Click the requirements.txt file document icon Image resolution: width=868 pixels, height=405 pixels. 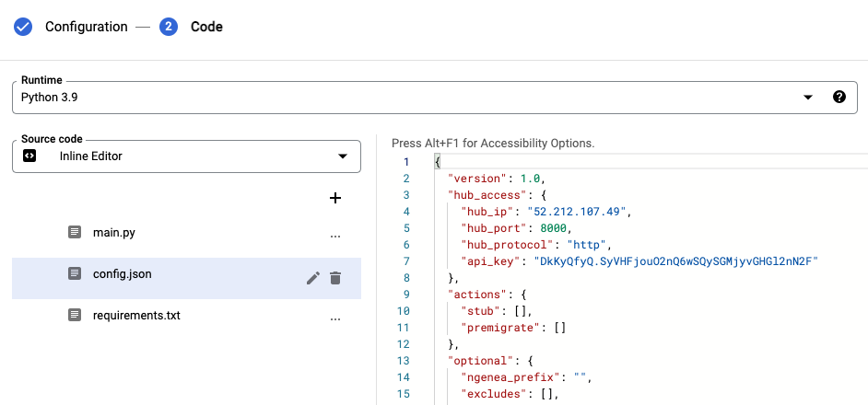[75, 315]
